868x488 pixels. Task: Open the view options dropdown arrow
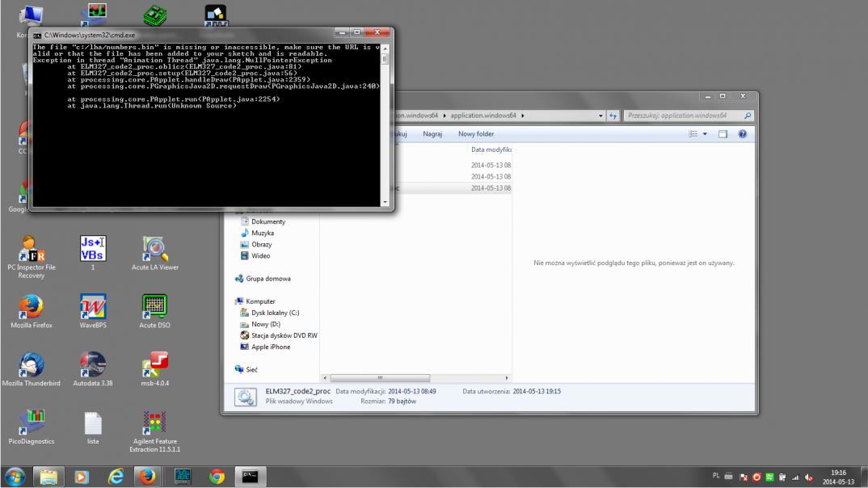pos(706,134)
